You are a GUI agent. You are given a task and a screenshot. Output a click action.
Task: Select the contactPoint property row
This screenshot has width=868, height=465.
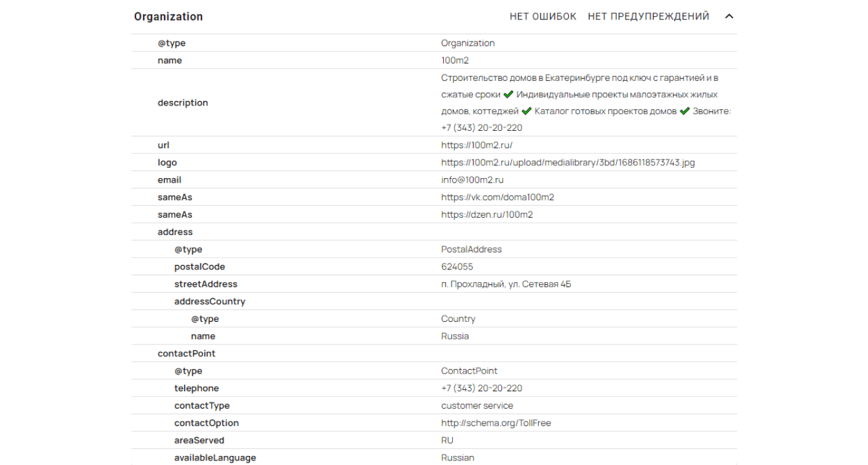[187, 354]
